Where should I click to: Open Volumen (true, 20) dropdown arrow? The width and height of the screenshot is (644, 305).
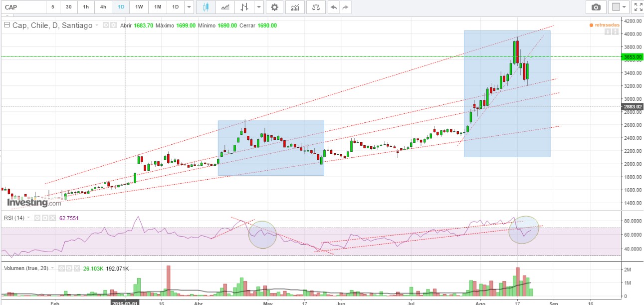[52, 268]
